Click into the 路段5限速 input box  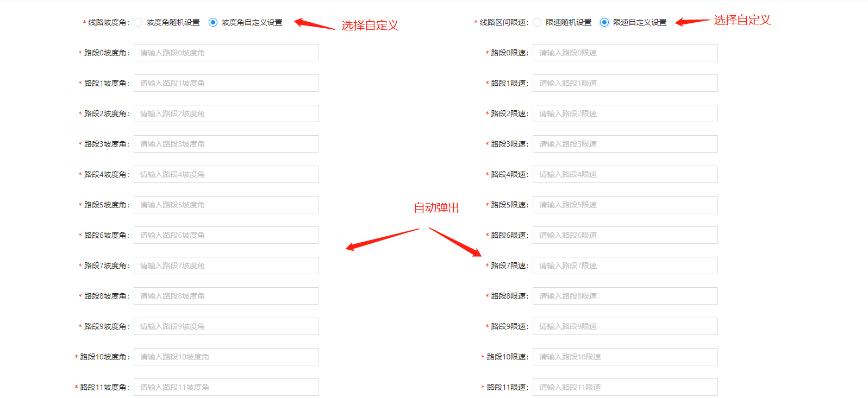625,205
